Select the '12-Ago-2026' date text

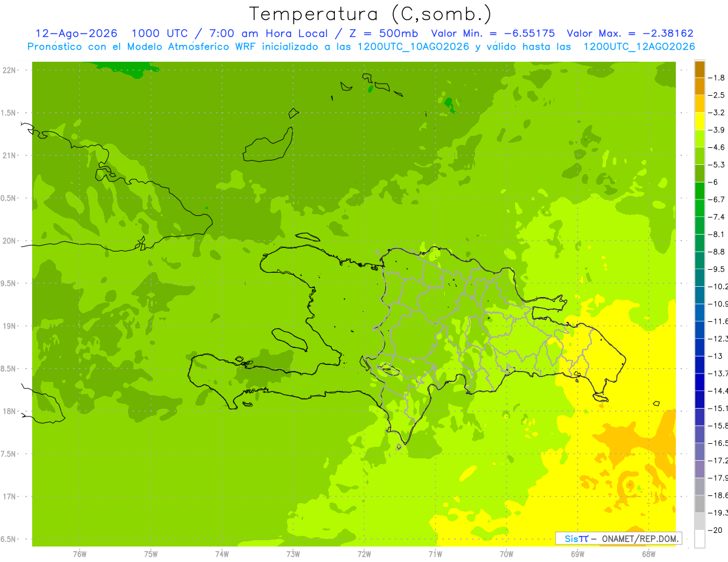(x=76, y=33)
